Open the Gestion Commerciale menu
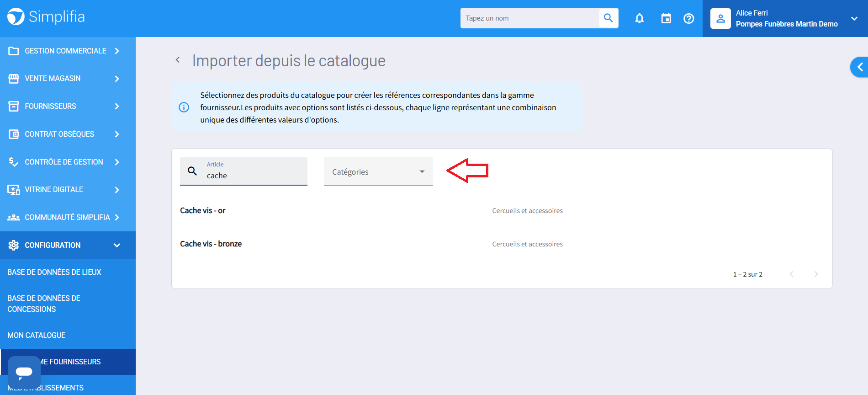The height and width of the screenshot is (395, 868). tap(68, 51)
